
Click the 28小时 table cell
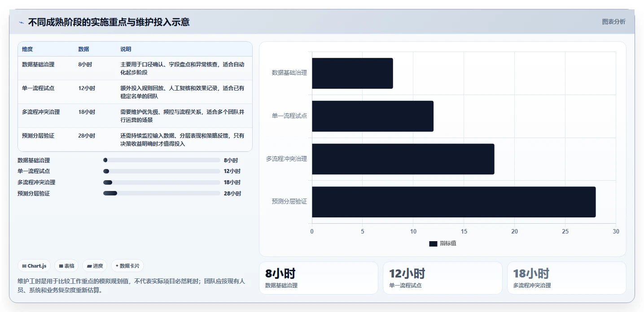(x=87, y=136)
